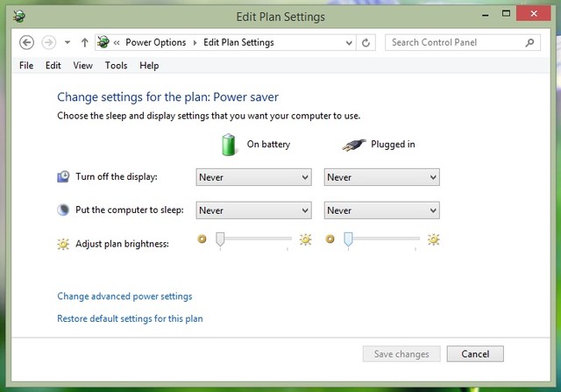Image resolution: width=561 pixels, height=392 pixels.
Task: Open On battery sleep dropdown
Action: pos(253,210)
